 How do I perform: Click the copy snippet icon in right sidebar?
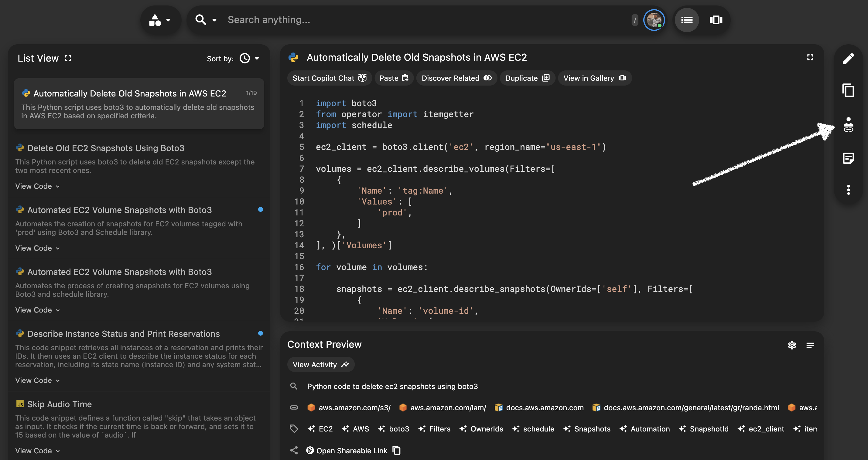click(848, 90)
